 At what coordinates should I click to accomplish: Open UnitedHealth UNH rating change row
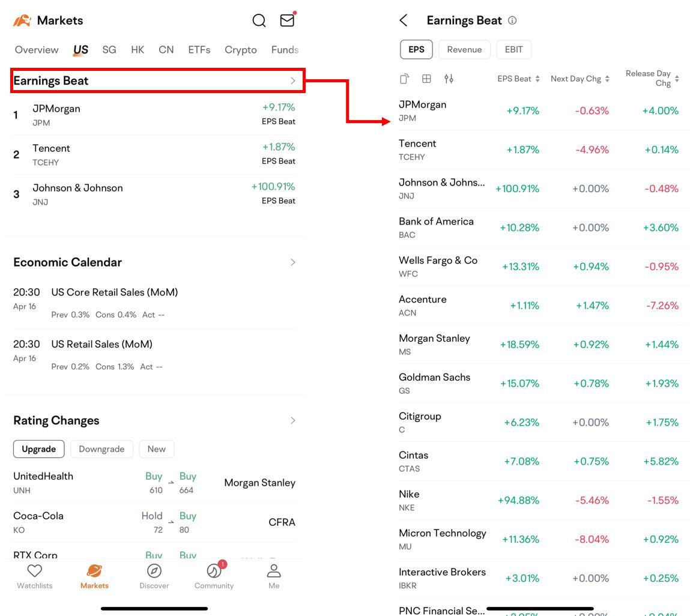pyautogui.click(x=154, y=483)
